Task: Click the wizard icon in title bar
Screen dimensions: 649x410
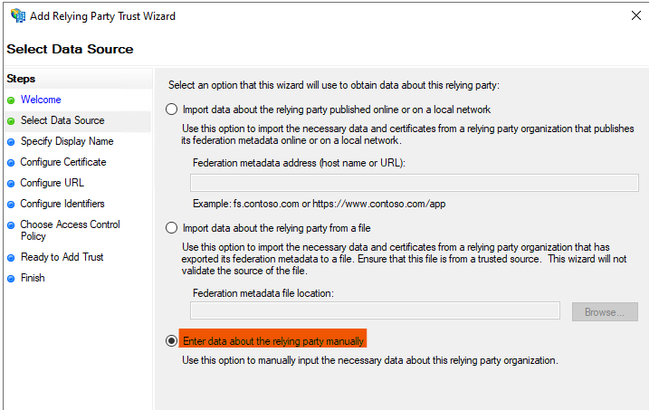Action: [x=18, y=17]
